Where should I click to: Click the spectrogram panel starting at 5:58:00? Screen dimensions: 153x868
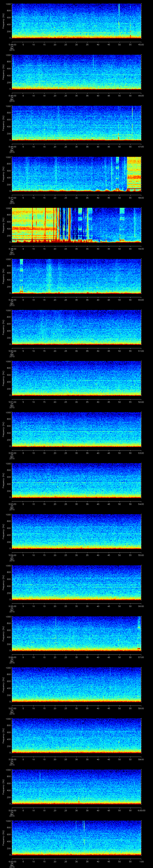[x=76, y=736]
